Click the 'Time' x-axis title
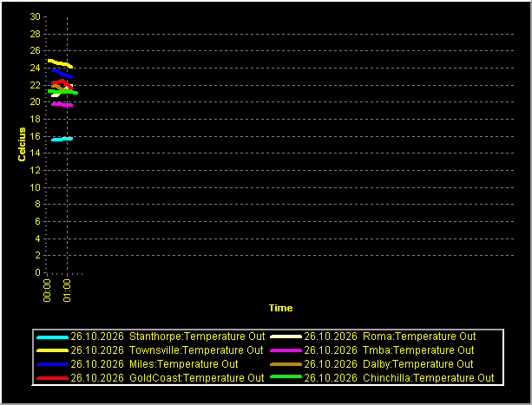Screen dimensions: 532x405 [x=280, y=308]
